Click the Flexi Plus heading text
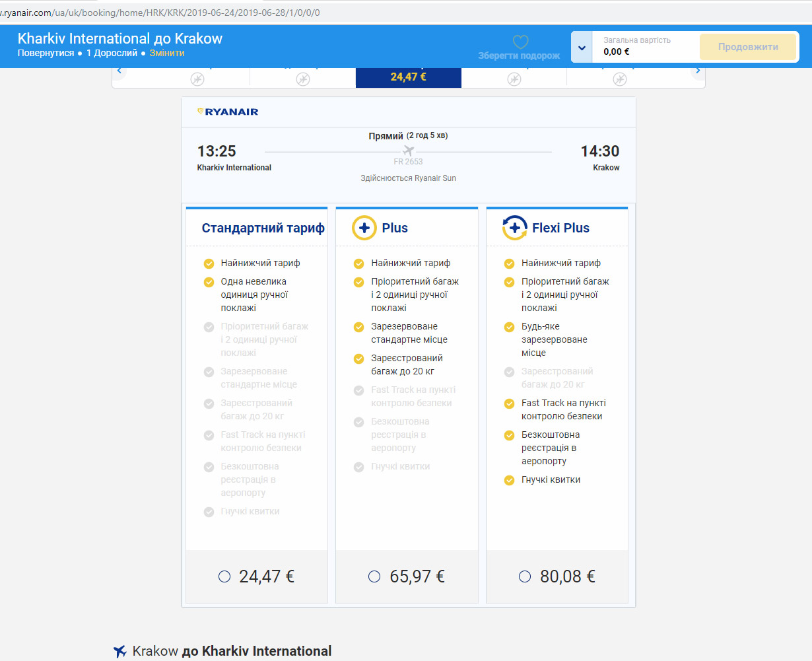The height and width of the screenshot is (661, 812). 560,228
